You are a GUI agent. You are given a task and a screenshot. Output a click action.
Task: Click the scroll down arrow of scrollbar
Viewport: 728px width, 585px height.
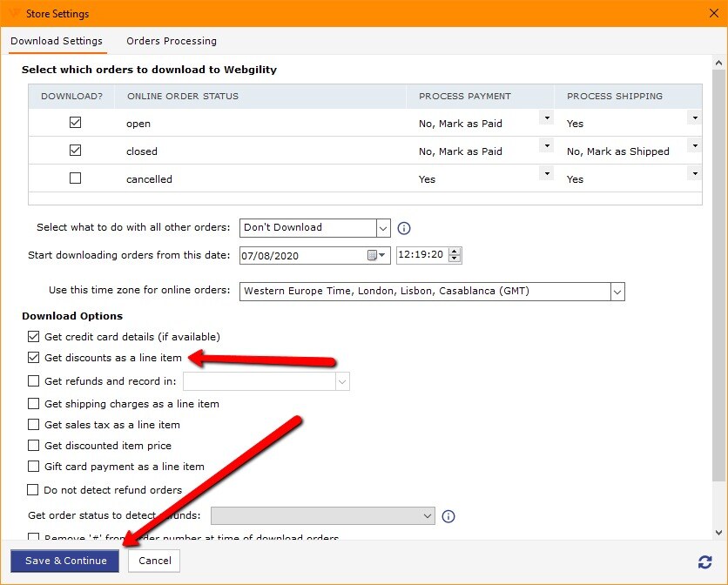click(718, 533)
